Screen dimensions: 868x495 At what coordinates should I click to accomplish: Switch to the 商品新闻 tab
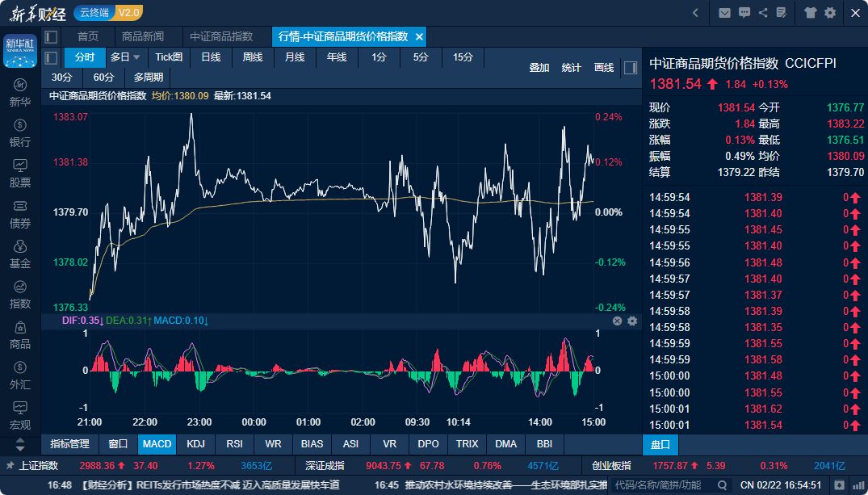(x=143, y=37)
